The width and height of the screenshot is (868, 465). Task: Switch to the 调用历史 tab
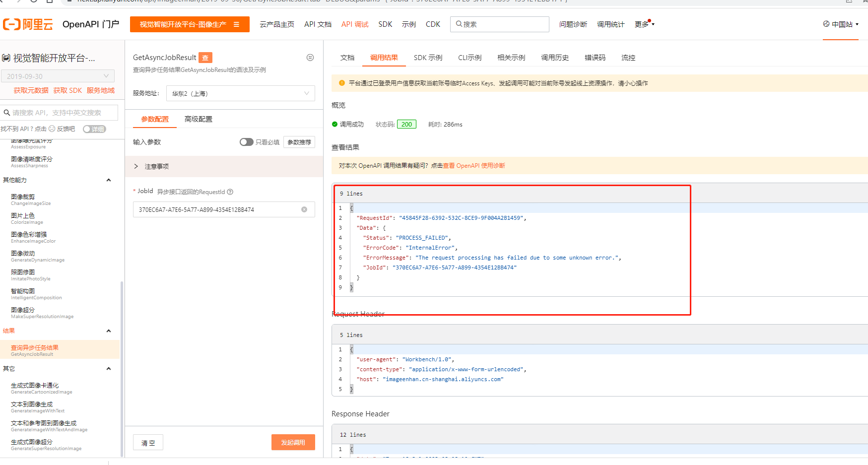coord(555,58)
